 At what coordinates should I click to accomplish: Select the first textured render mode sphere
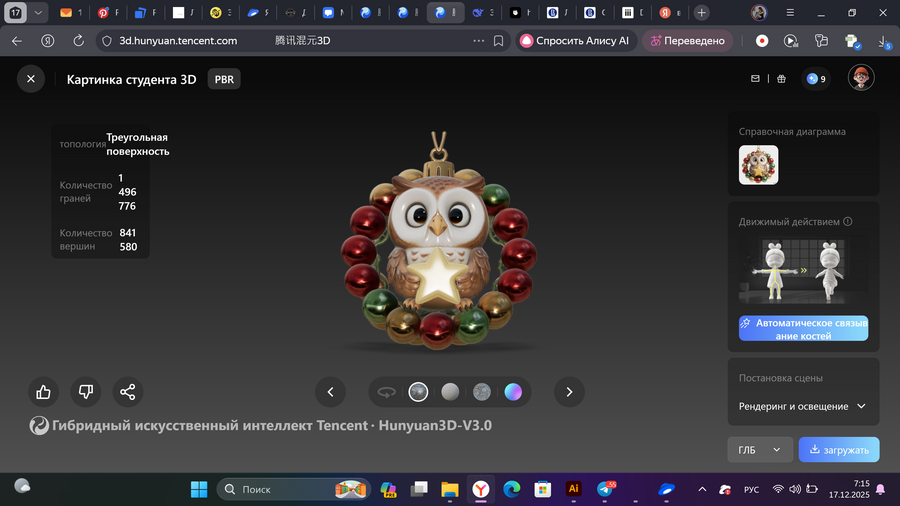point(418,392)
